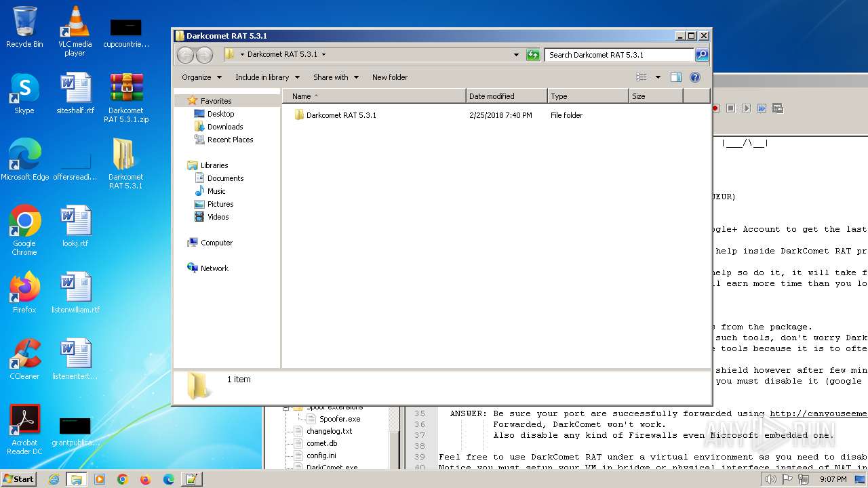
Task: Click run macro multiple times icon
Action: tap(762, 108)
